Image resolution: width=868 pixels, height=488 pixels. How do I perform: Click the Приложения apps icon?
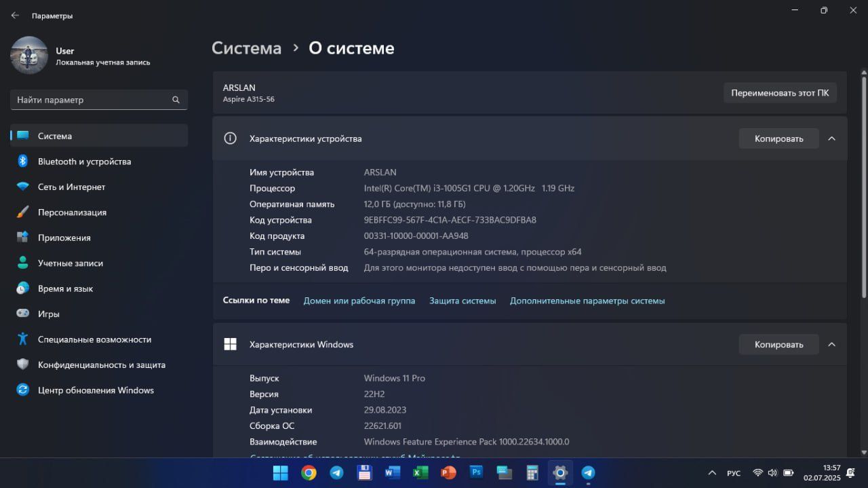click(x=22, y=238)
